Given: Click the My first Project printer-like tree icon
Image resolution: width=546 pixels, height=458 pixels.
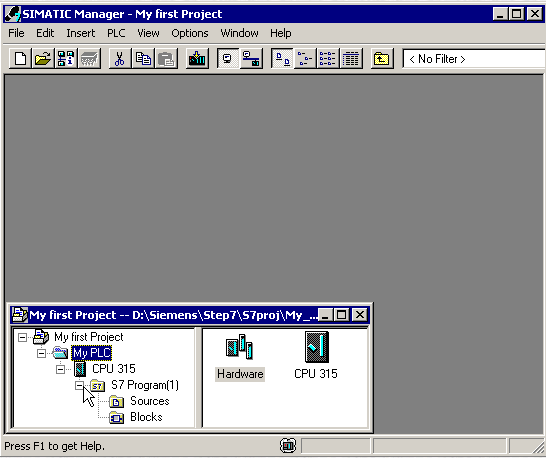Looking at the screenshot, I should click(x=41, y=337).
